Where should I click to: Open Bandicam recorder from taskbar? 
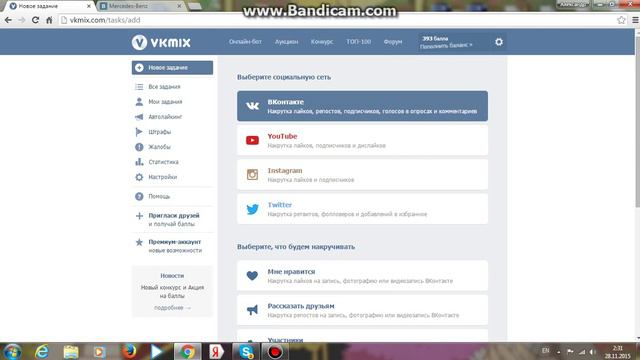click(275, 351)
